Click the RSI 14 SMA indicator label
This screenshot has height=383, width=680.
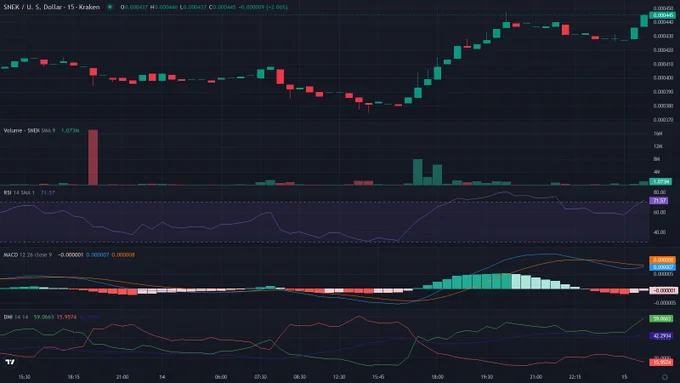[x=19, y=193]
